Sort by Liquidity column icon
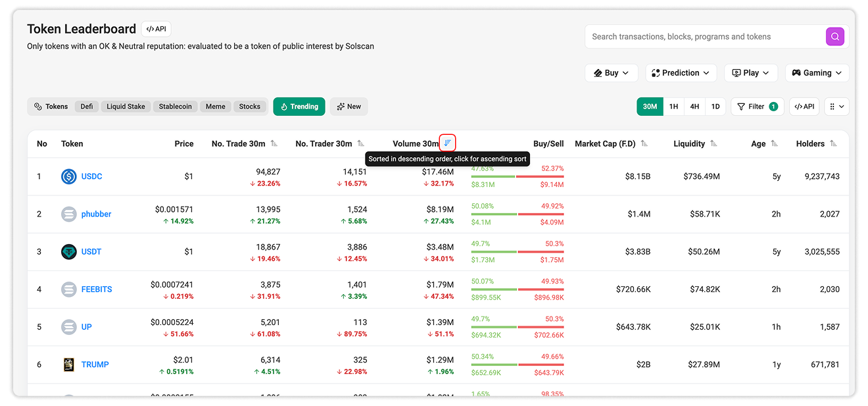The width and height of the screenshot is (868, 406). click(713, 143)
